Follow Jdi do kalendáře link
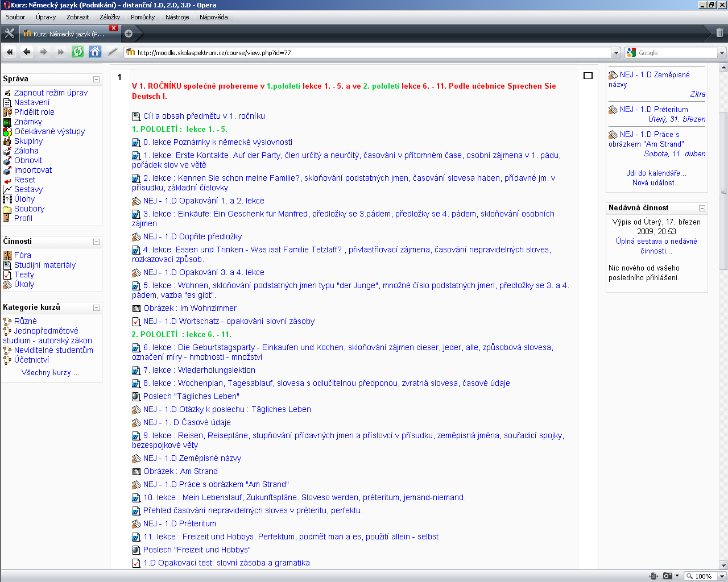The width and height of the screenshot is (728, 582). click(x=656, y=173)
